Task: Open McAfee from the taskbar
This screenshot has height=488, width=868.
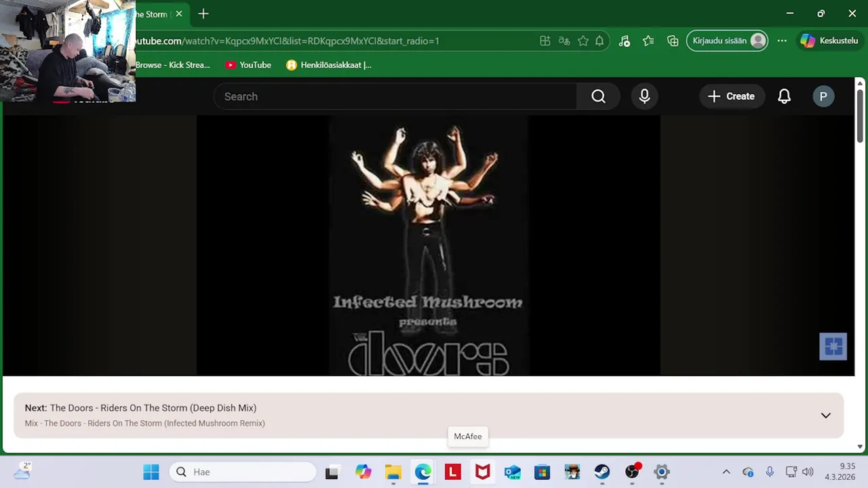Action: (483, 472)
